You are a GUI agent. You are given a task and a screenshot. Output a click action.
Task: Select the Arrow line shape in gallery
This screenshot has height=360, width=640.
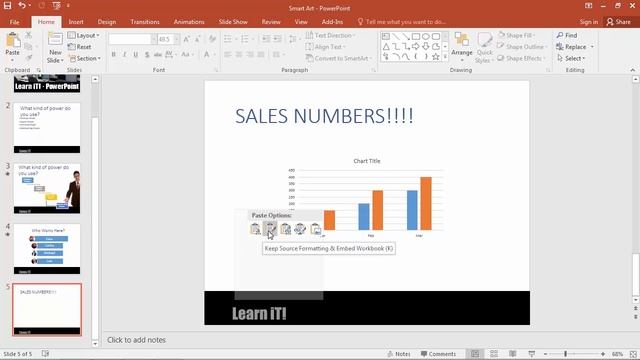pos(406,37)
